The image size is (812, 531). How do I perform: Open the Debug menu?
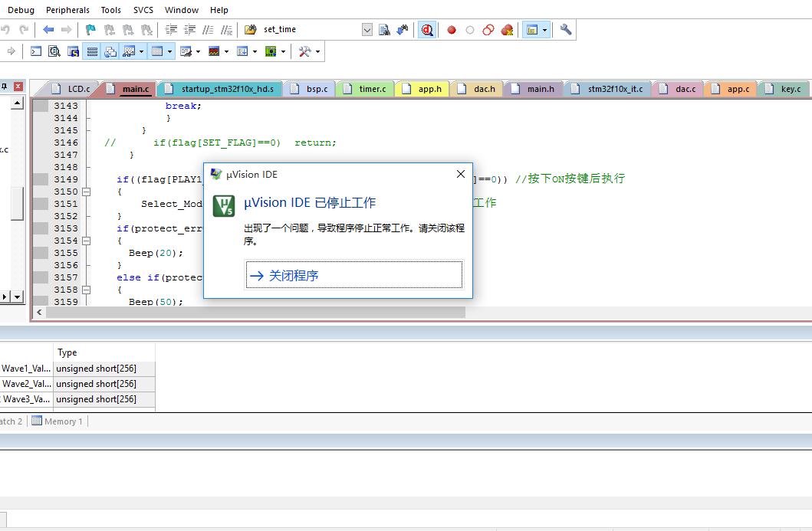(21, 10)
